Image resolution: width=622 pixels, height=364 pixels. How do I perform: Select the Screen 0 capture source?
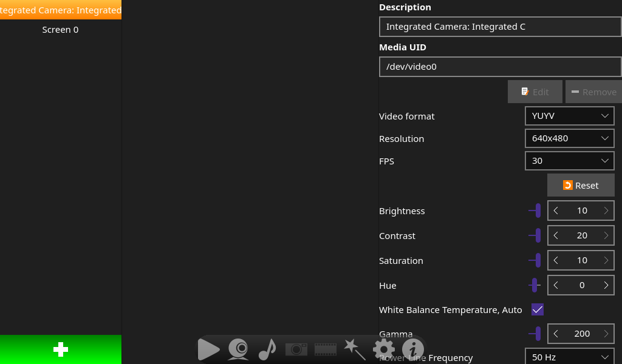tap(60, 29)
